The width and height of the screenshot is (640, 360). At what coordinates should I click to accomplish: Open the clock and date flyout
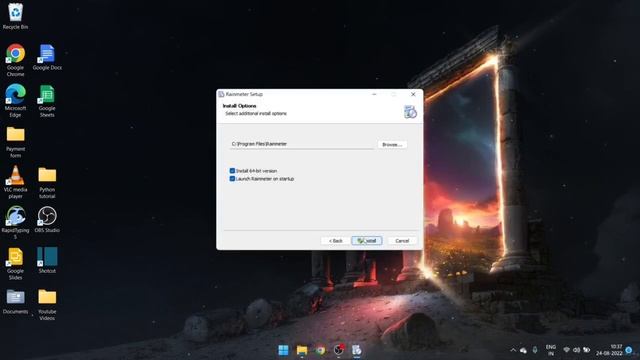pos(609,350)
